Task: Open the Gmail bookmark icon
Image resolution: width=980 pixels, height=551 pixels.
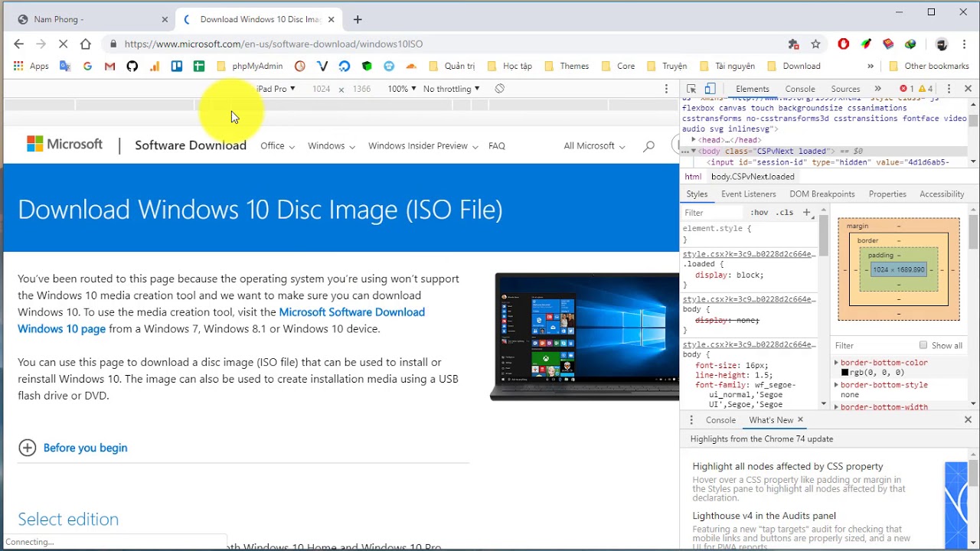Action: 109,66
